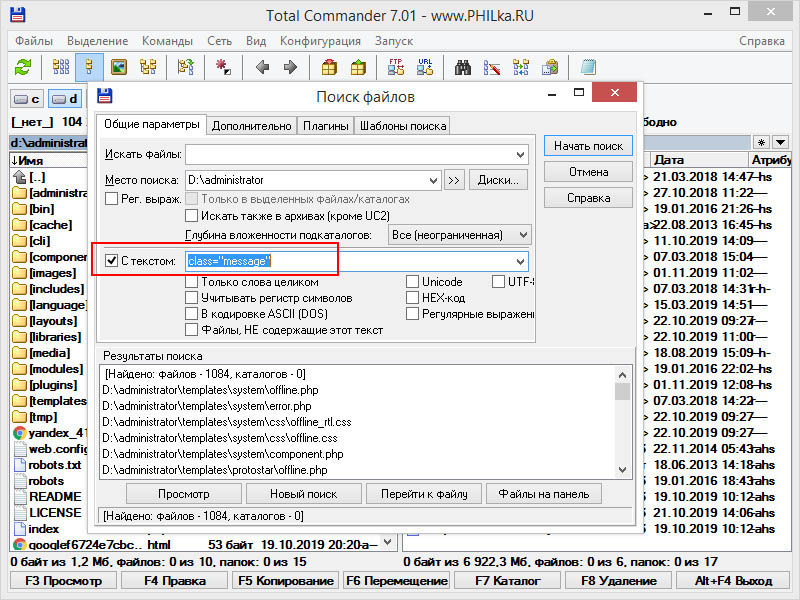Switch to the Шаблоны поиска tab
Viewport: 800px width, 600px height.
pos(403,126)
